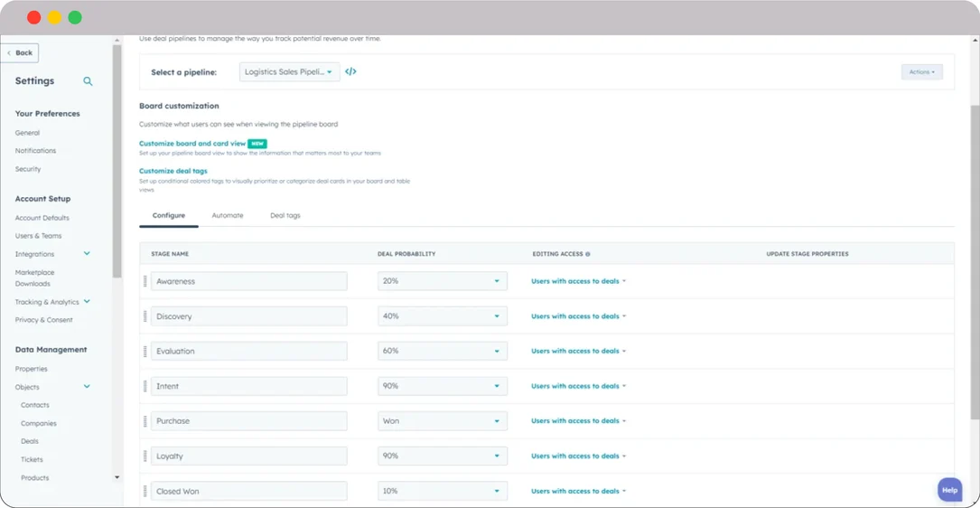
Task: Select Companies under Objects
Action: 39,424
